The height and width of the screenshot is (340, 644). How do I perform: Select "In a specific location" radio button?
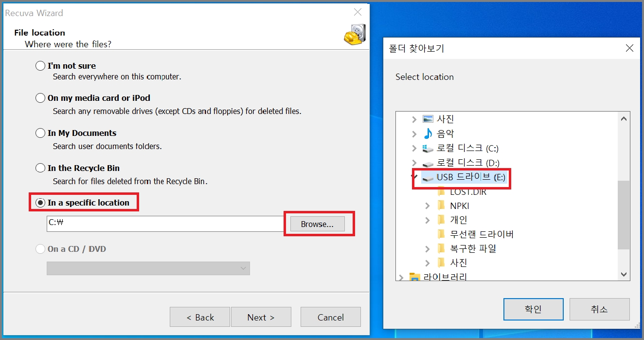coord(40,203)
